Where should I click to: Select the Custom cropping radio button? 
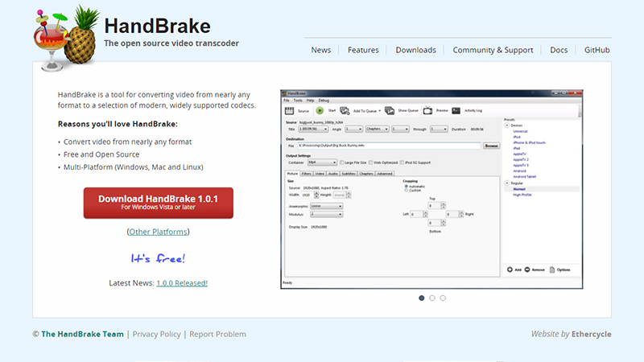point(407,191)
